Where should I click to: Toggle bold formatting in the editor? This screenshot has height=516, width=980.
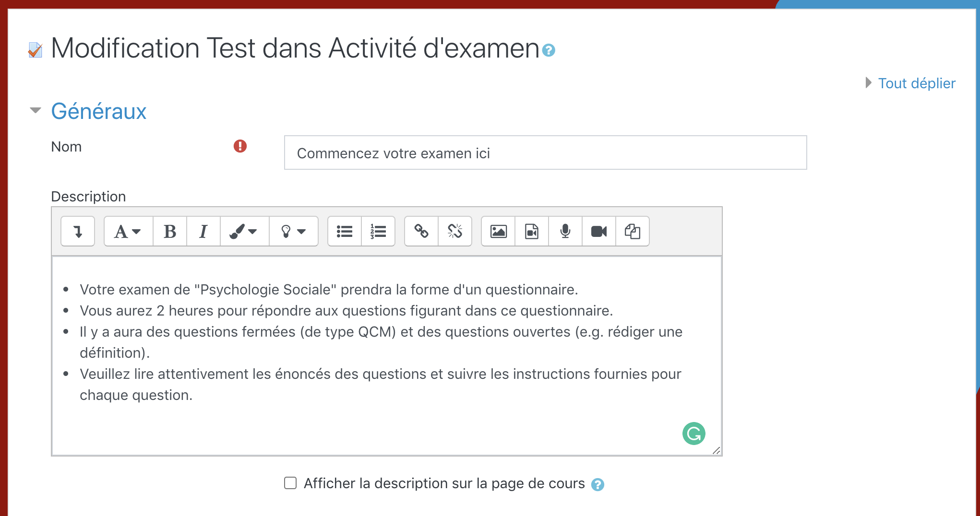pyautogui.click(x=170, y=232)
